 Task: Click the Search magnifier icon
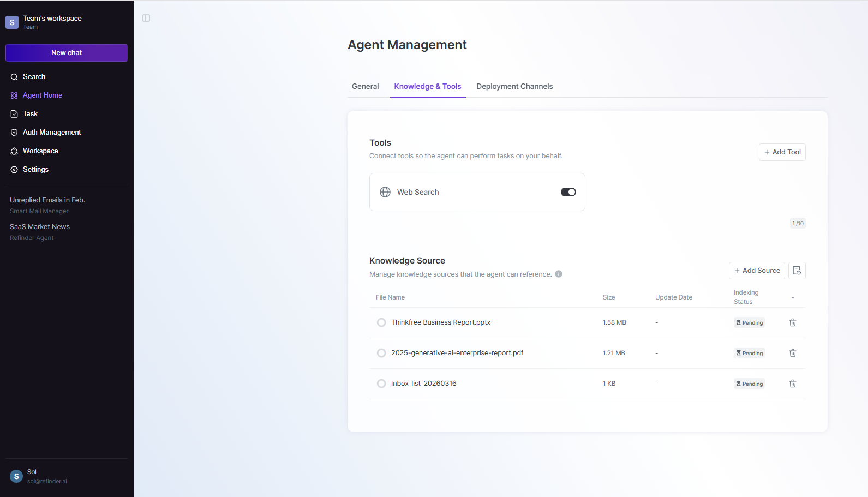(14, 77)
